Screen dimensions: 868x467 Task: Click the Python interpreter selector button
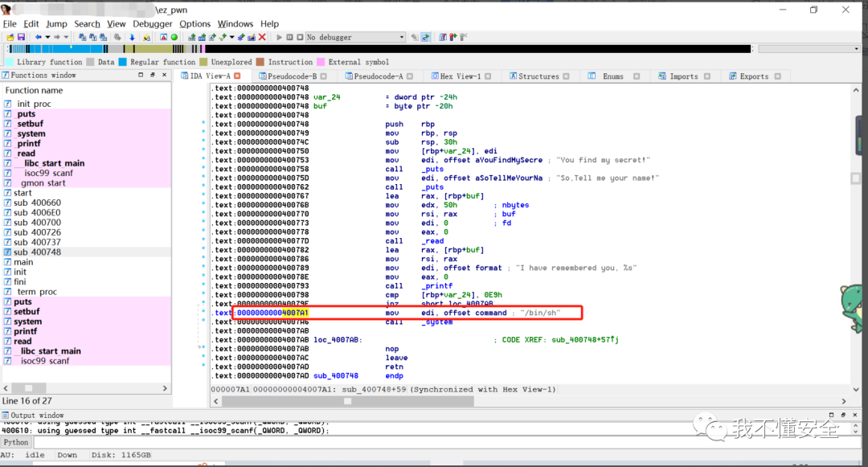tap(16, 442)
